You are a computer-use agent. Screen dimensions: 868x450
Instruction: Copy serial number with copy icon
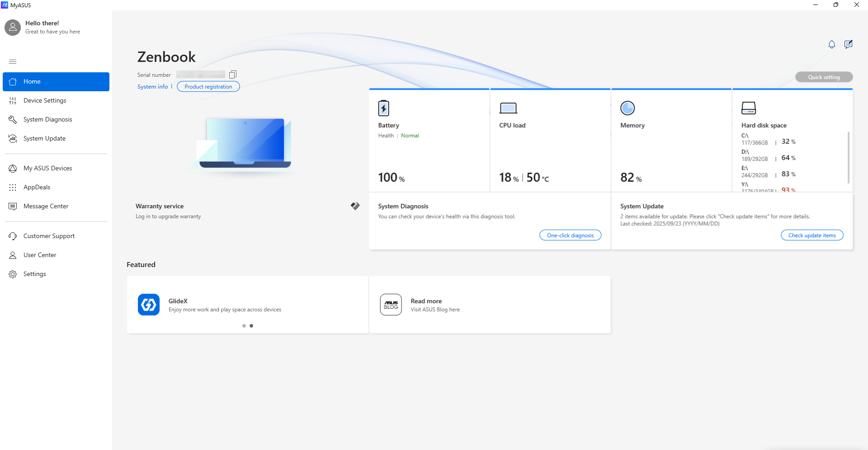point(233,75)
